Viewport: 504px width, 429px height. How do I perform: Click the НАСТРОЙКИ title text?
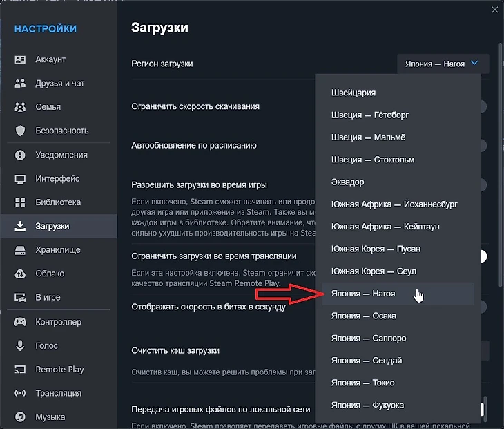pos(46,29)
